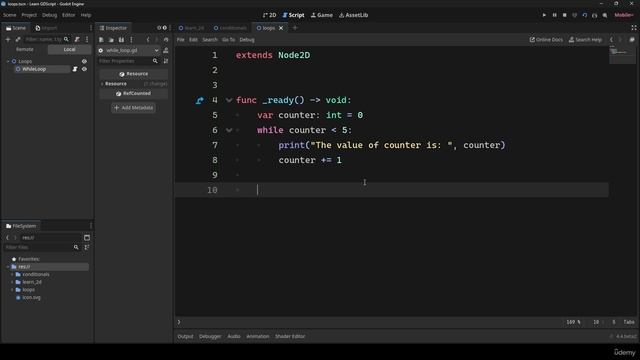This screenshot has width=640, height=360.
Task: Open Inspector extra resource options
Action: (131, 40)
